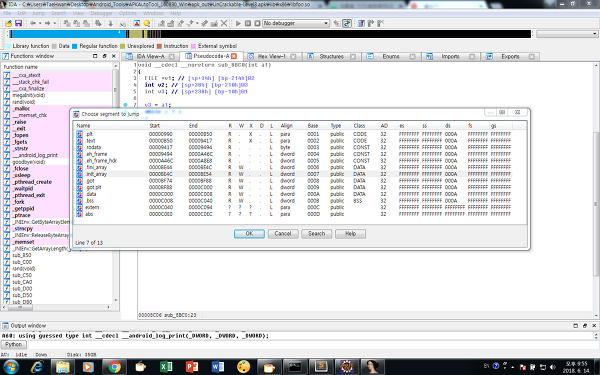Click OK in segment dialog
The width and height of the screenshot is (600, 375).
[x=249, y=234]
